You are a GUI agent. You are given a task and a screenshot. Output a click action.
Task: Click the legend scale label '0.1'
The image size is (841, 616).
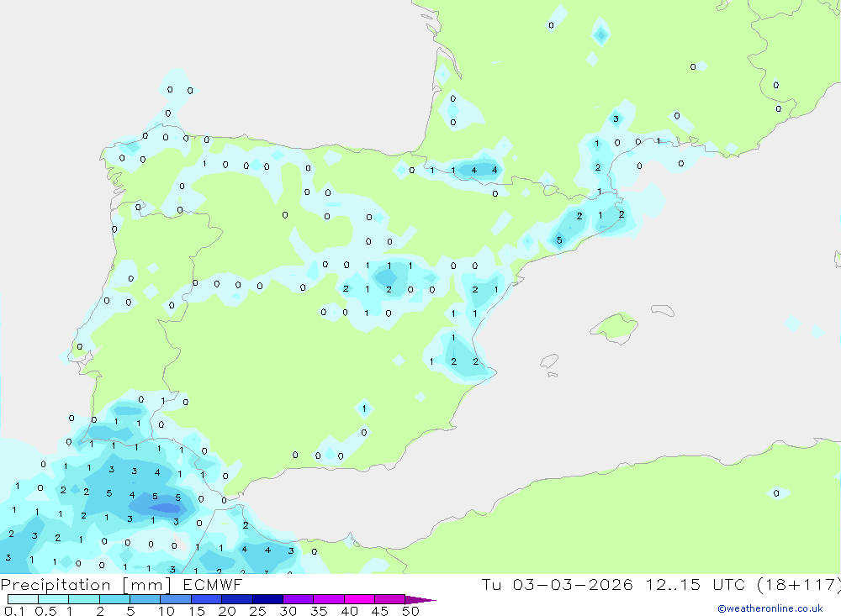[x=14, y=611]
